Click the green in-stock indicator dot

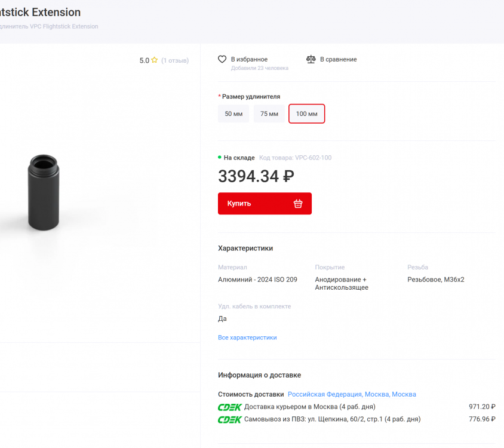point(220,157)
